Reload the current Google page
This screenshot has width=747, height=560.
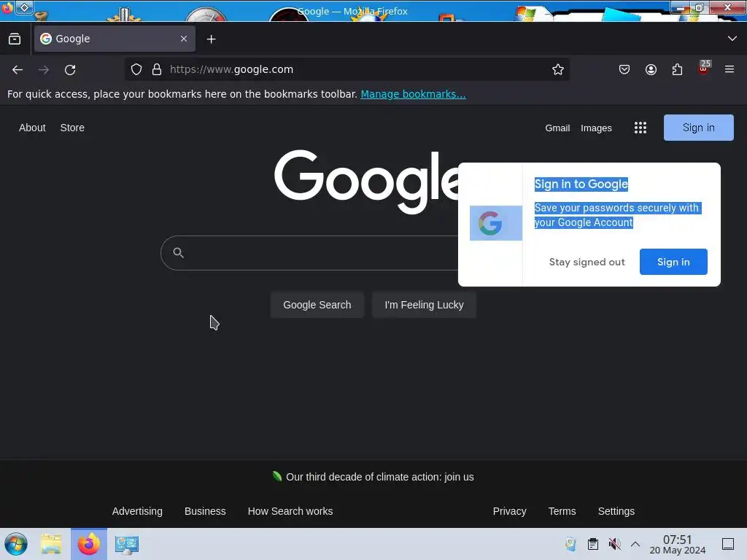(x=70, y=69)
